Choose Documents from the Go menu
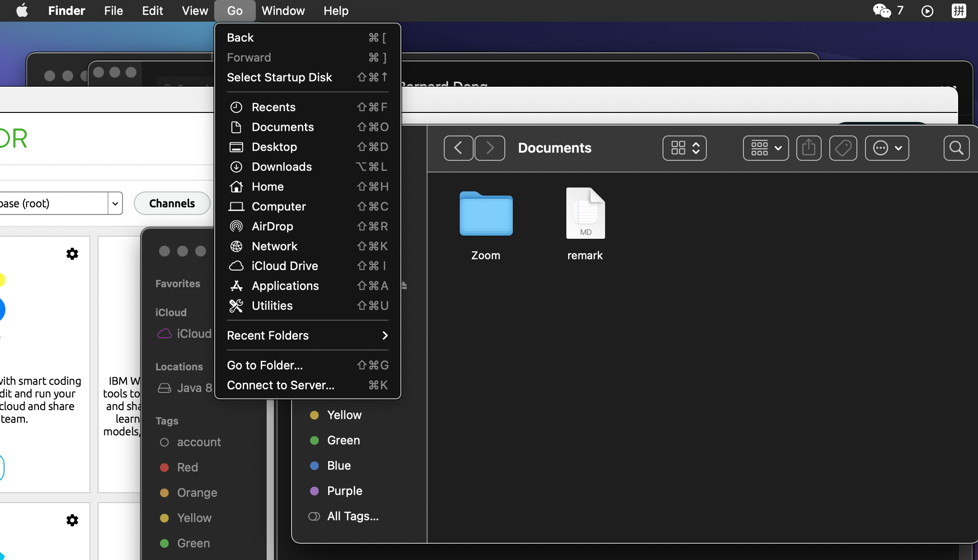The image size is (978, 560). pos(307,127)
